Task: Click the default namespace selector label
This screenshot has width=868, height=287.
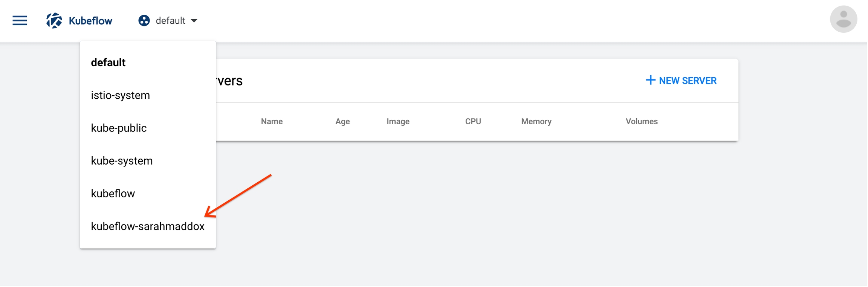Action: pos(170,21)
